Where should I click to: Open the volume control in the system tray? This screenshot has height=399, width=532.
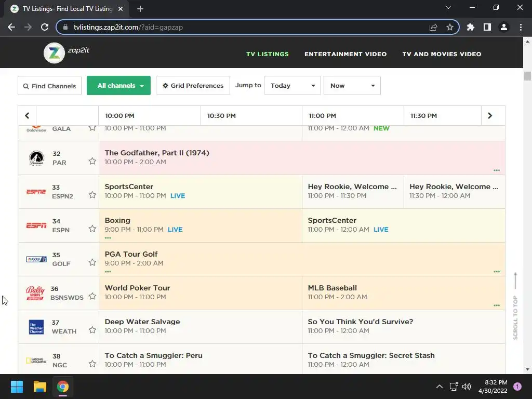pos(467,387)
